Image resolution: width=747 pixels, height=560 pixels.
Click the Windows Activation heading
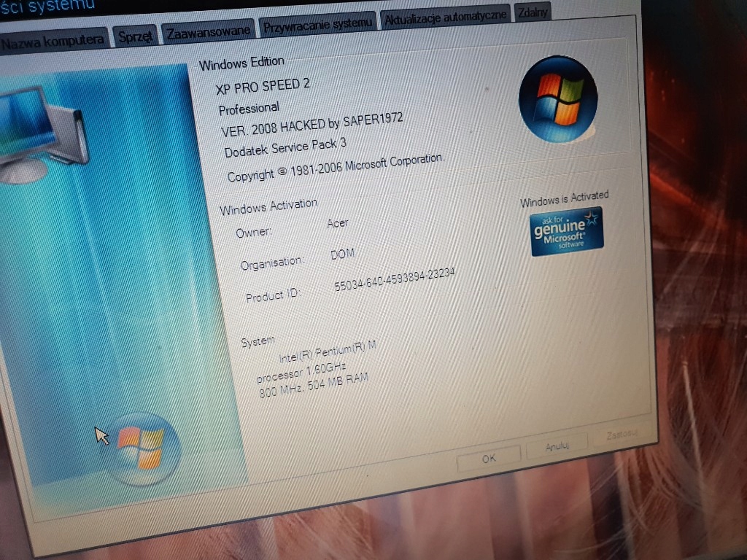[268, 206]
